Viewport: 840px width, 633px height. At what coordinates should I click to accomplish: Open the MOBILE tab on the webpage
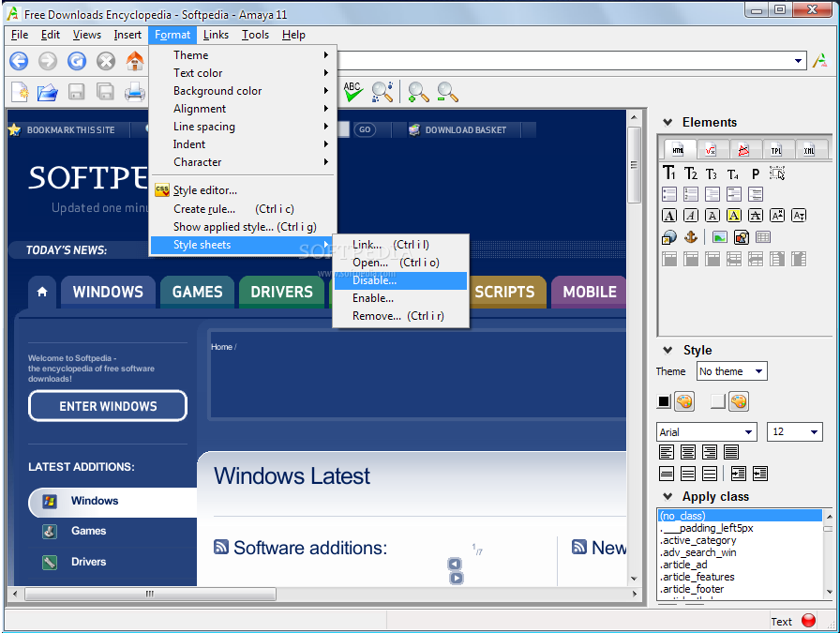590,292
